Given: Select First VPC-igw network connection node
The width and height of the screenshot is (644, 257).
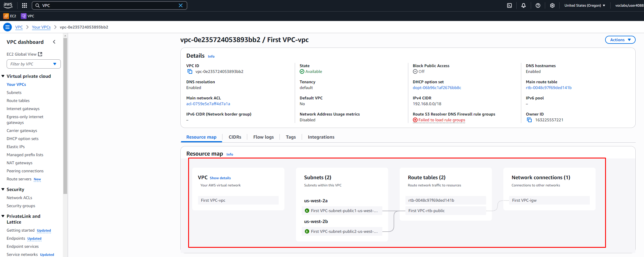Looking at the screenshot, I should [549, 200].
